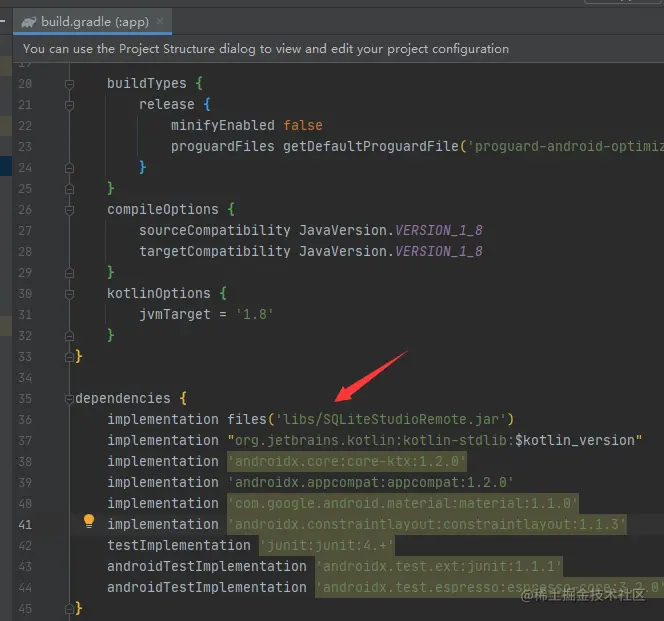Click the fold end marker on line 25
The width and height of the screenshot is (664, 621).
pos(69,189)
